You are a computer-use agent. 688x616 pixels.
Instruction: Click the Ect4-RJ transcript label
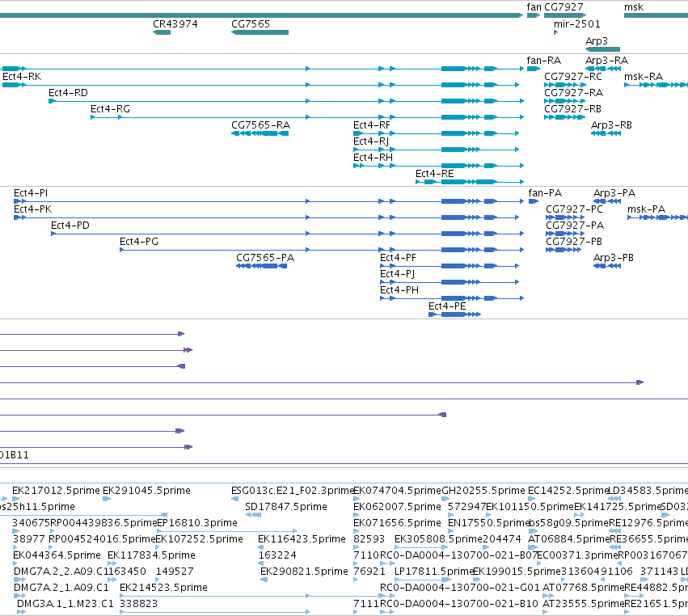pyautogui.click(x=371, y=141)
